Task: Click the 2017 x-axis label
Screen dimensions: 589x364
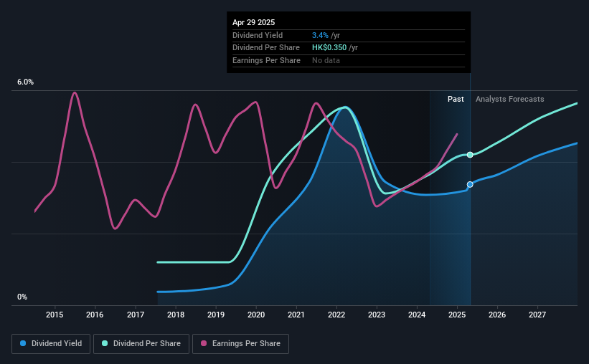Action: click(x=135, y=315)
